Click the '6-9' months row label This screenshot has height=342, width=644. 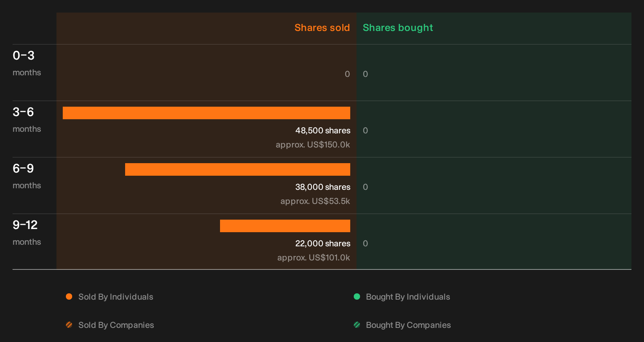[x=23, y=169]
